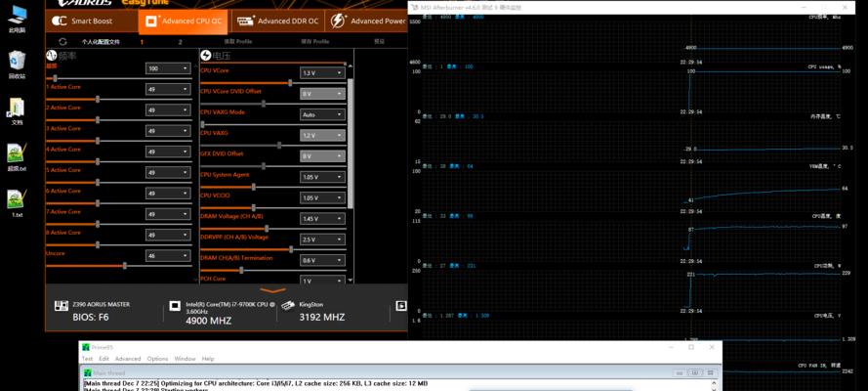The width and height of the screenshot is (868, 391).
Task: Close the Main thread child window in Prime95
Action: [x=712, y=372]
